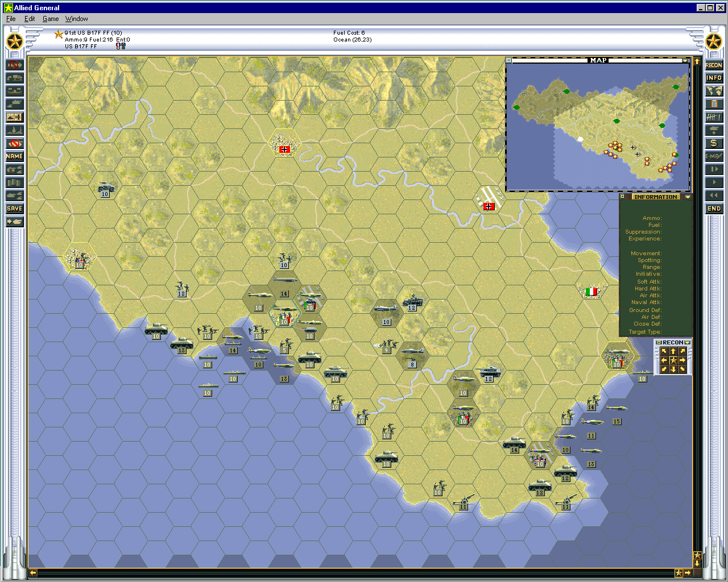Click the END turn button
This screenshot has height=582, width=728.
[x=714, y=209]
